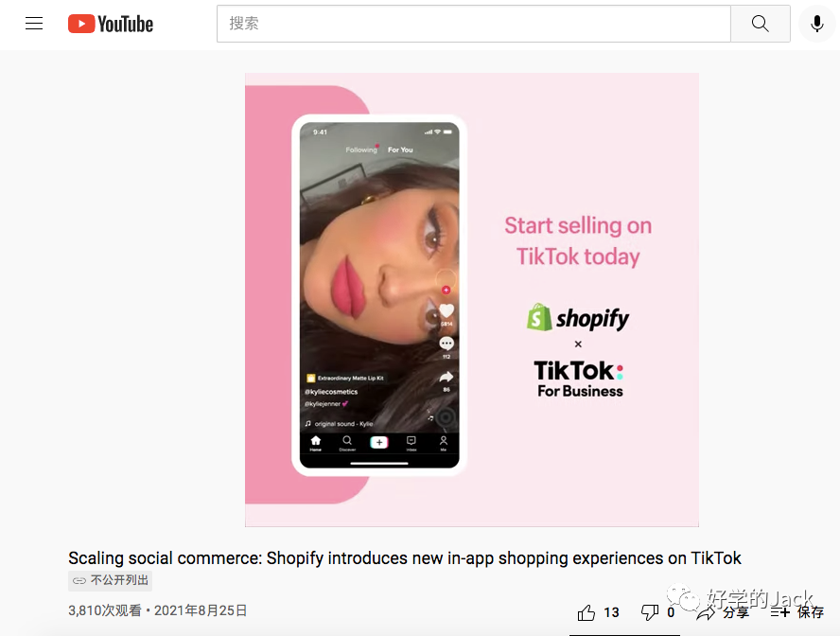Select the Home icon on the TikTok navbar
840x636 pixels.
click(316, 439)
